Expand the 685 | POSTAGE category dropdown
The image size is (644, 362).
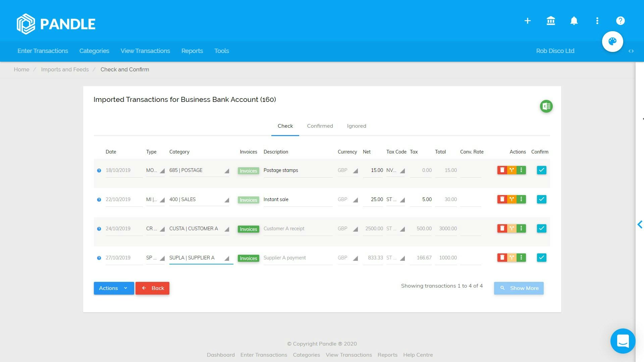(x=227, y=171)
